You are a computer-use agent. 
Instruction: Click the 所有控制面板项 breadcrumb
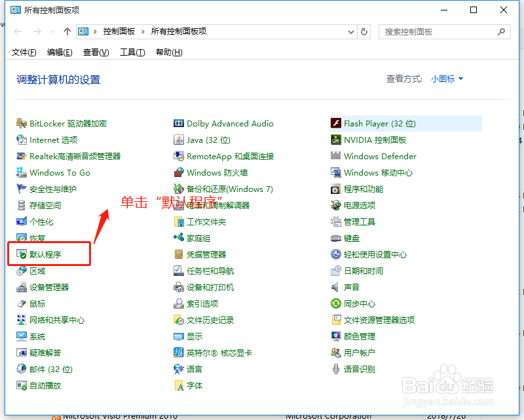179,31
